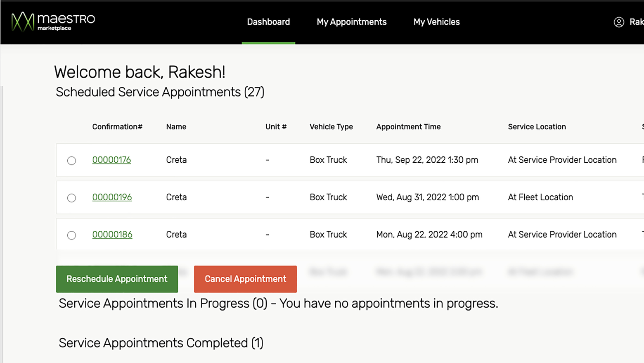The image size is (644, 363).
Task: Sort by the Appointment Time column header
Action: click(408, 127)
